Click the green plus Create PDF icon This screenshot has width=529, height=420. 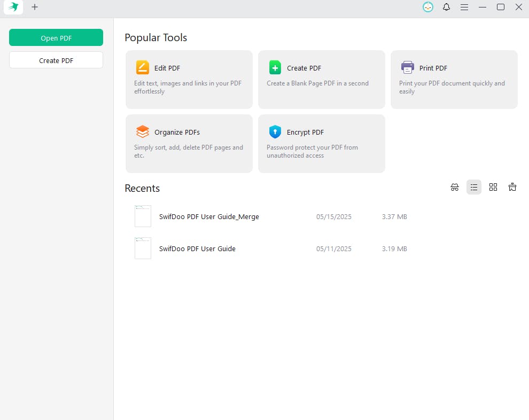[275, 67]
